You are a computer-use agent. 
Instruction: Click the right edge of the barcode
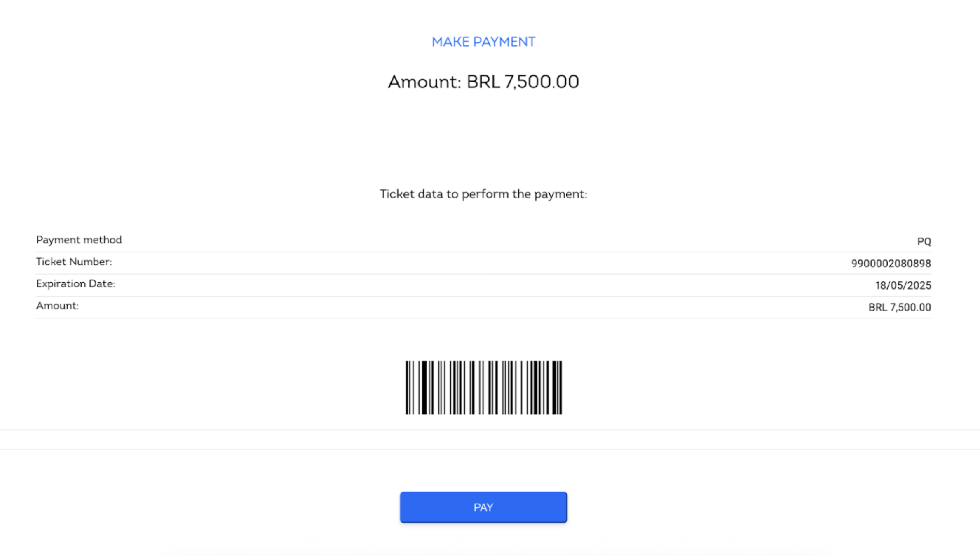point(560,387)
